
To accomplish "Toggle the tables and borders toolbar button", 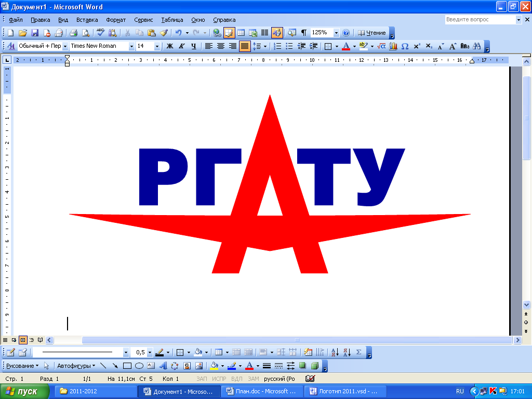I will click(x=229, y=33).
